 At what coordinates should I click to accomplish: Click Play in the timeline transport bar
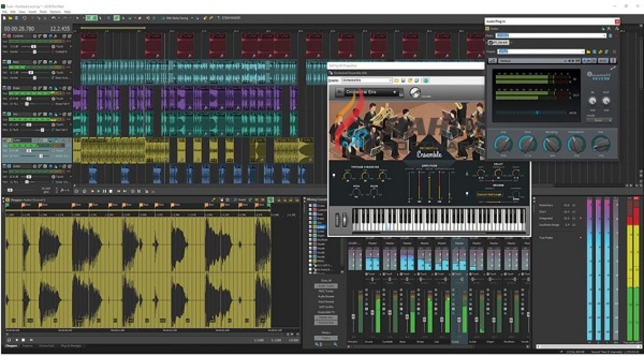98,191
